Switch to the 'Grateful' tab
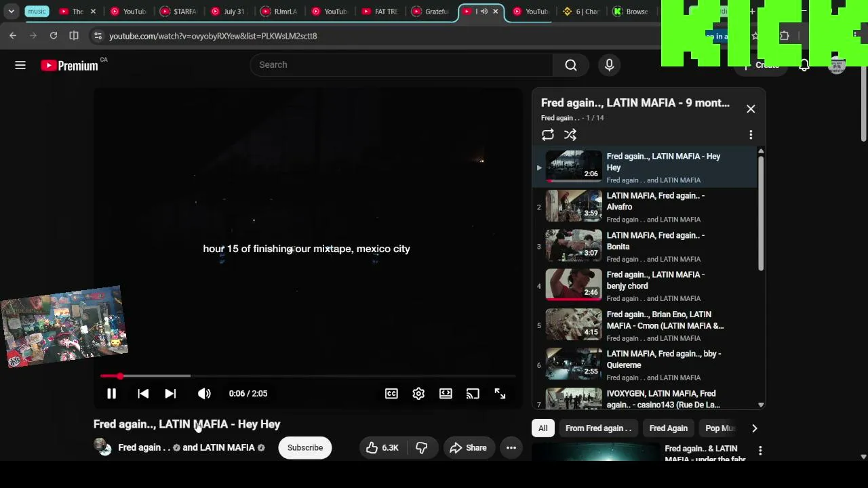Screen dimensions: 868x488 pyautogui.click(x=431, y=12)
